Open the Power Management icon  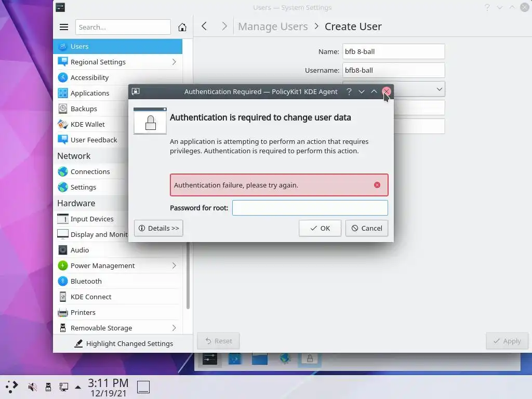pos(63,265)
